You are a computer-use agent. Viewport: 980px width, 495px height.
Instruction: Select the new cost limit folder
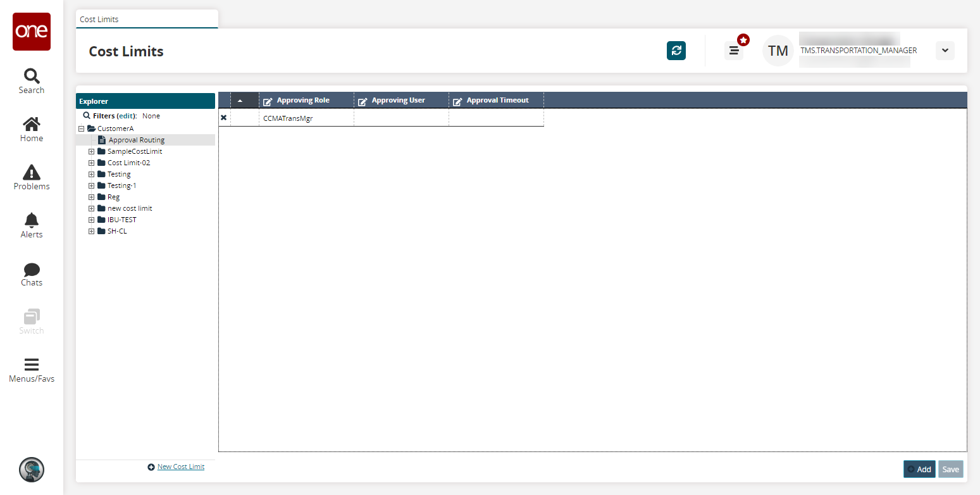130,208
